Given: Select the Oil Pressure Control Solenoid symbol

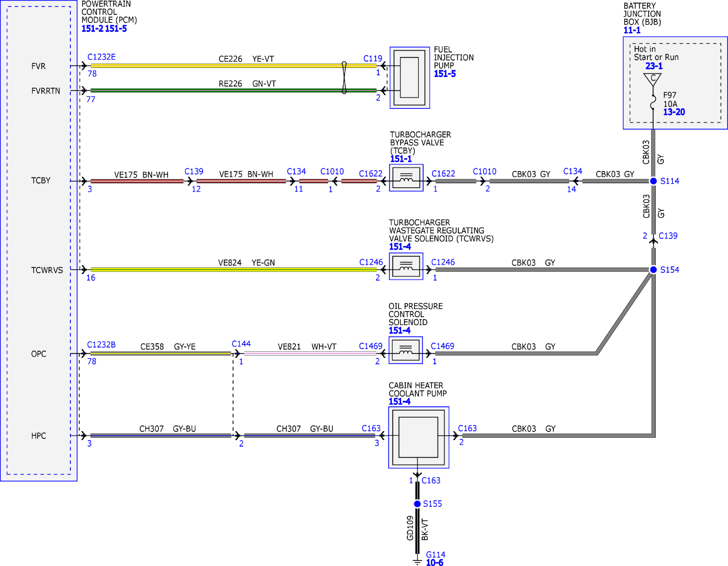Looking at the screenshot, I should click(406, 350).
